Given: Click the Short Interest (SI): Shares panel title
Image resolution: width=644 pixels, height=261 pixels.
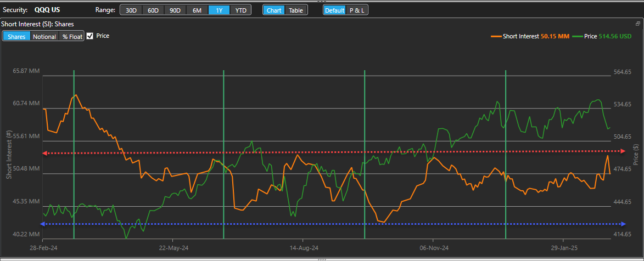Looking at the screenshot, I should [x=37, y=24].
